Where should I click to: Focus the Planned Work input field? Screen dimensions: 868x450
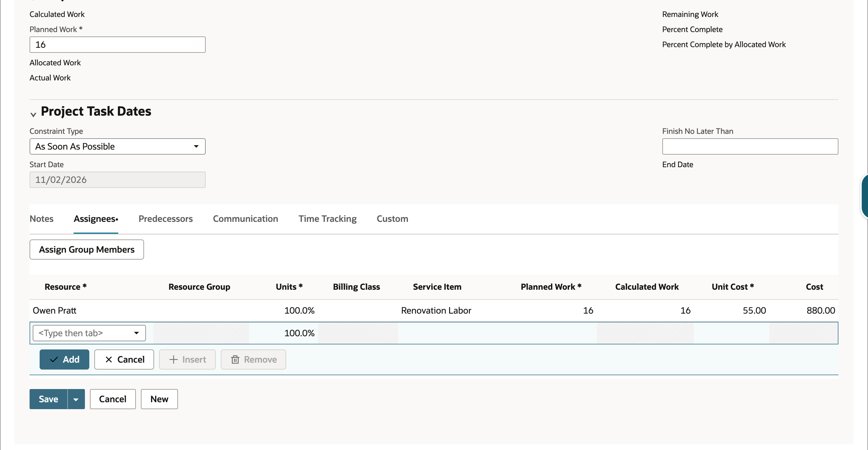tap(117, 44)
